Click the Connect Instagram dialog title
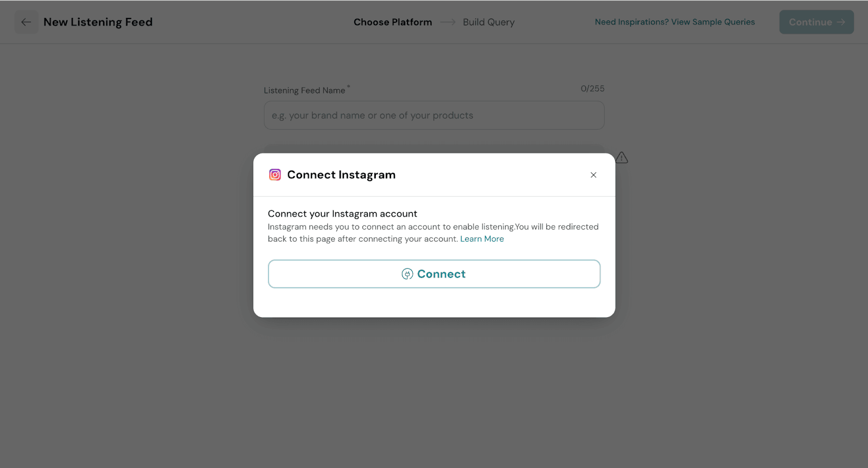This screenshot has width=868, height=468. (341, 175)
